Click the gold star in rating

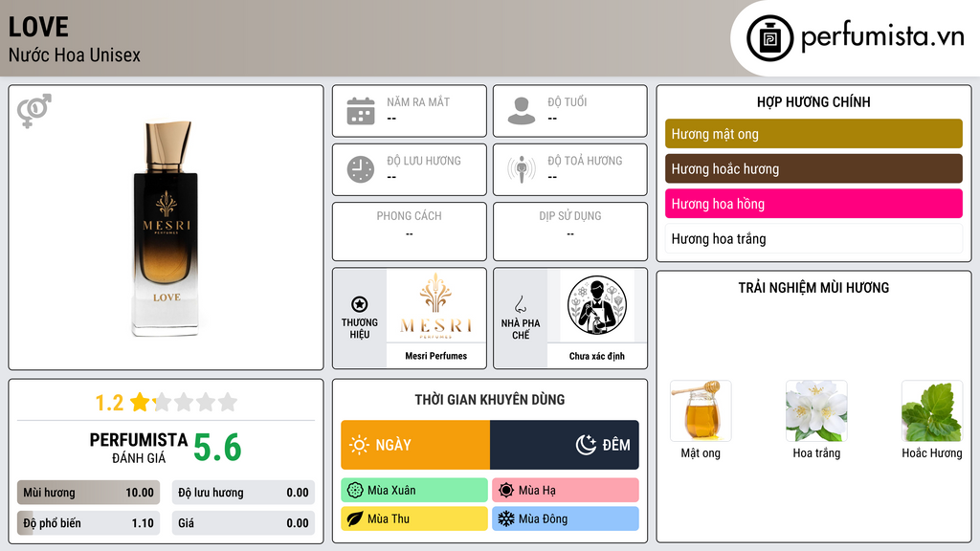[x=141, y=402]
